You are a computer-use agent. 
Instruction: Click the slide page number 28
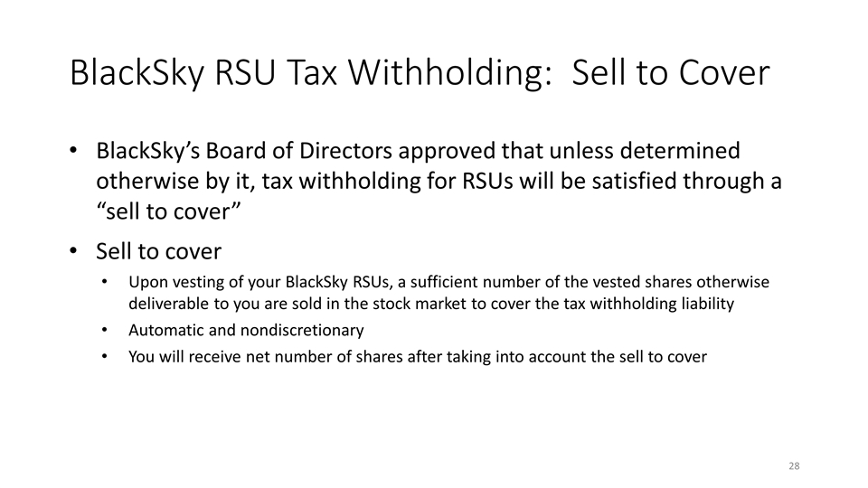pyautogui.click(x=794, y=465)
